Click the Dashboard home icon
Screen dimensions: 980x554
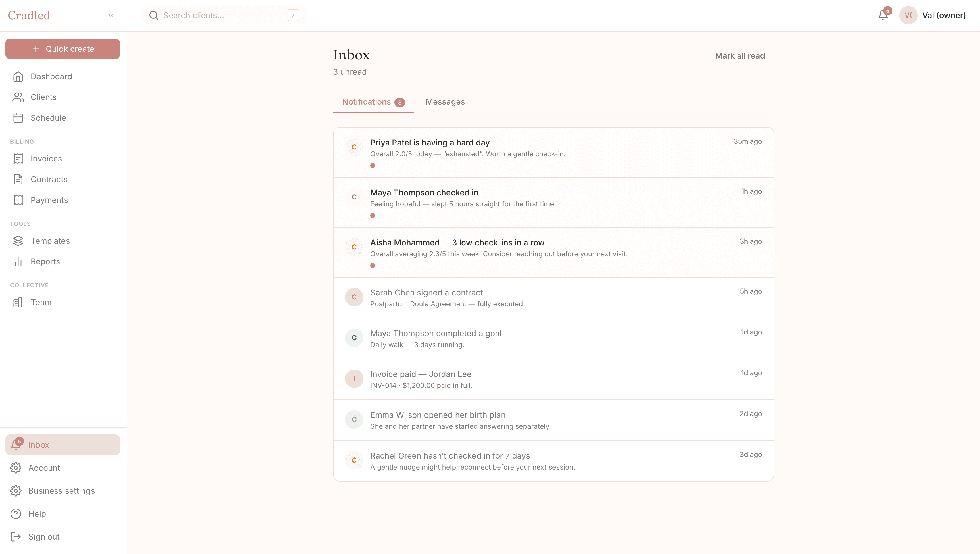[x=18, y=76]
